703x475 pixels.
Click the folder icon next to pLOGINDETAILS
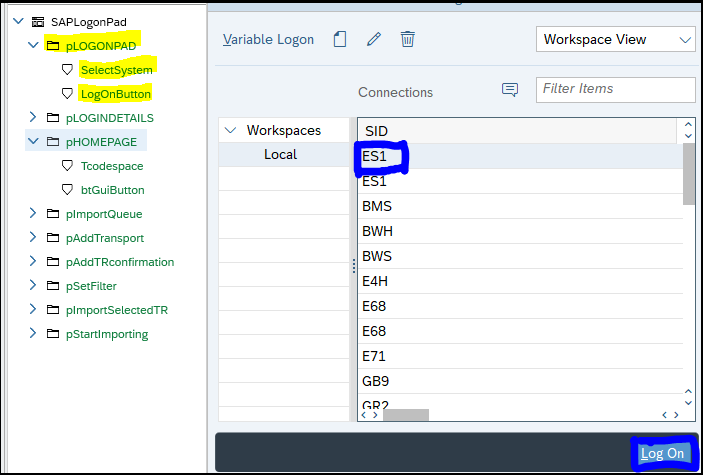[x=53, y=118]
